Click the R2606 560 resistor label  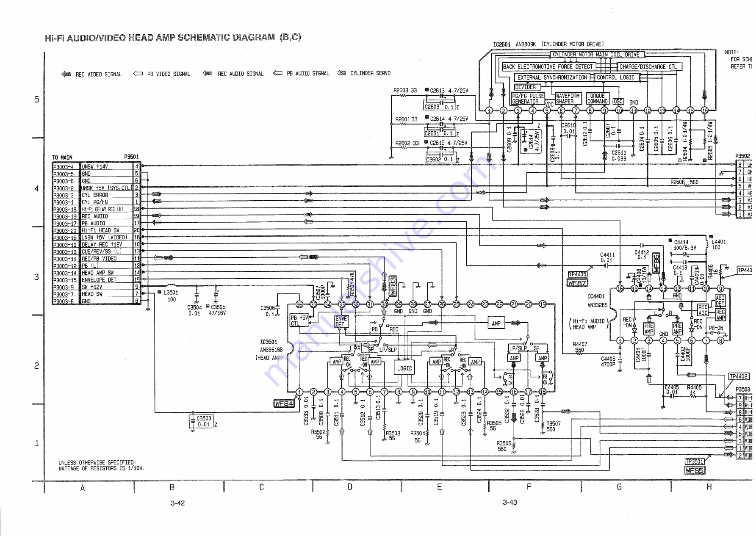[x=684, y=182]
